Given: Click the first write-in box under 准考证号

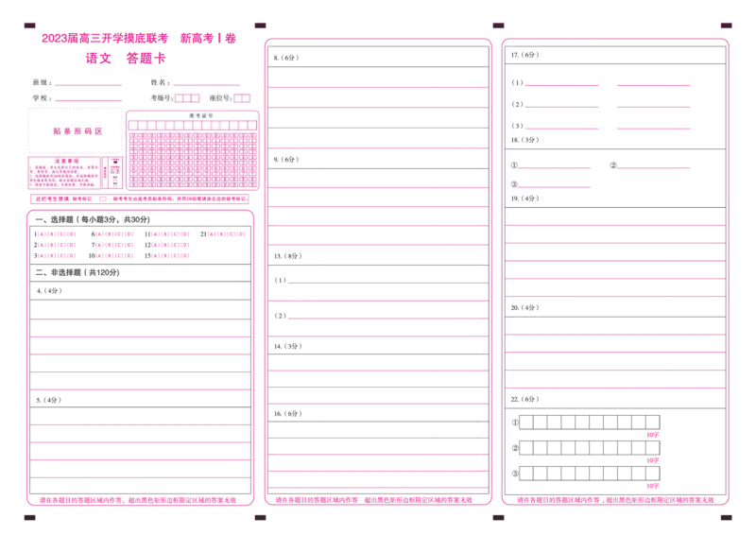Looking at the screenshot, I should pos(133,125).
